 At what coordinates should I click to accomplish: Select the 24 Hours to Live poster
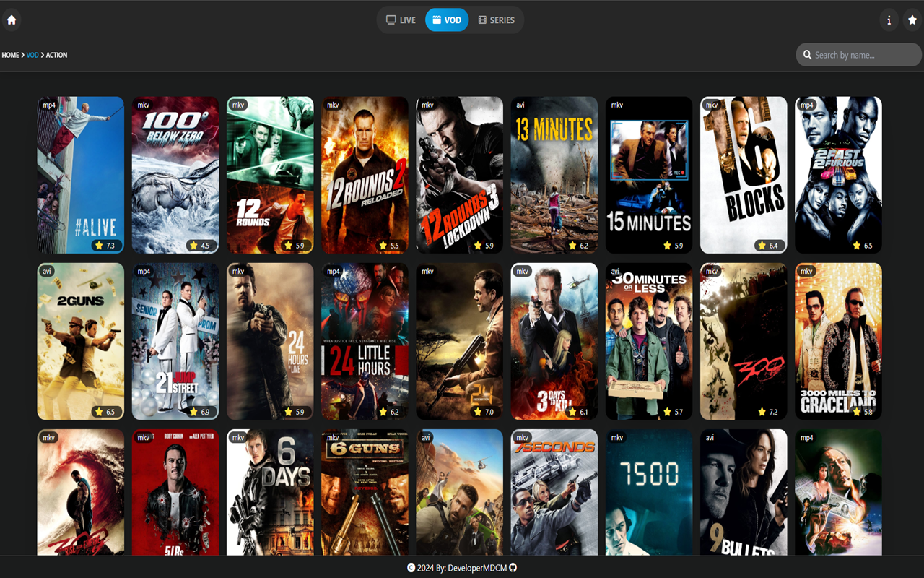270,341
